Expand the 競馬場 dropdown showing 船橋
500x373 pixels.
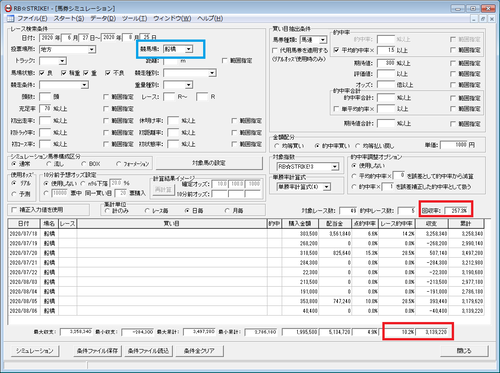(189, 49)
